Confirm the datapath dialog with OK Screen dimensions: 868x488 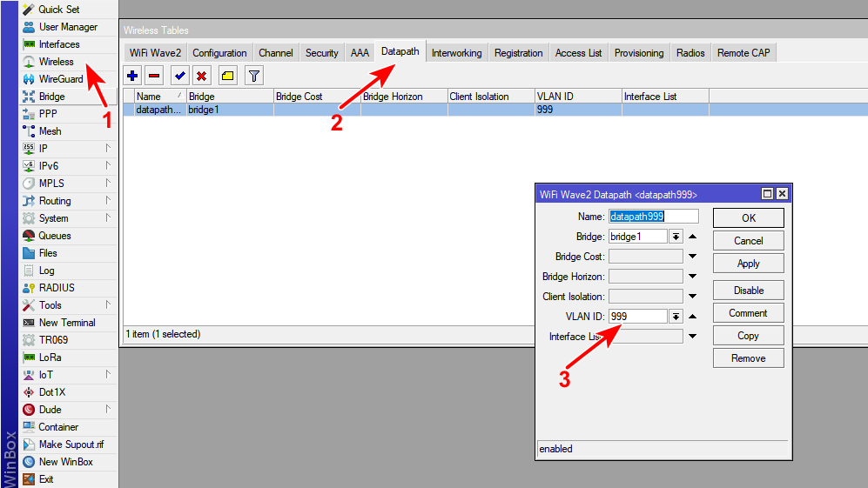point(749,218)
